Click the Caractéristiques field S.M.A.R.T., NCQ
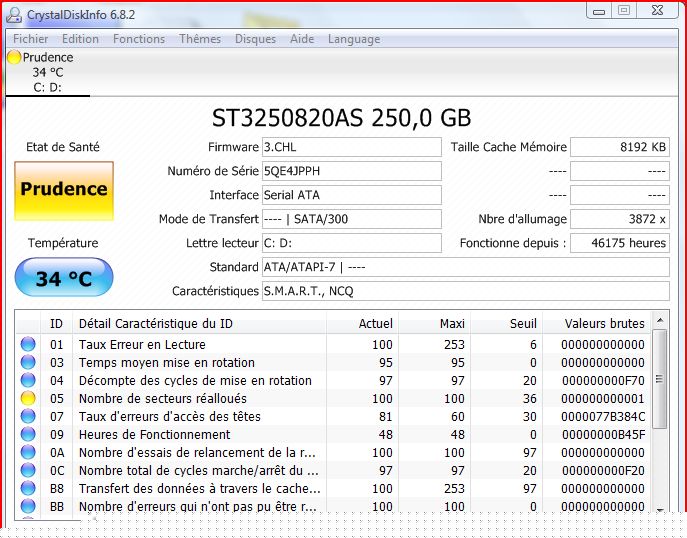 (466, 291)
